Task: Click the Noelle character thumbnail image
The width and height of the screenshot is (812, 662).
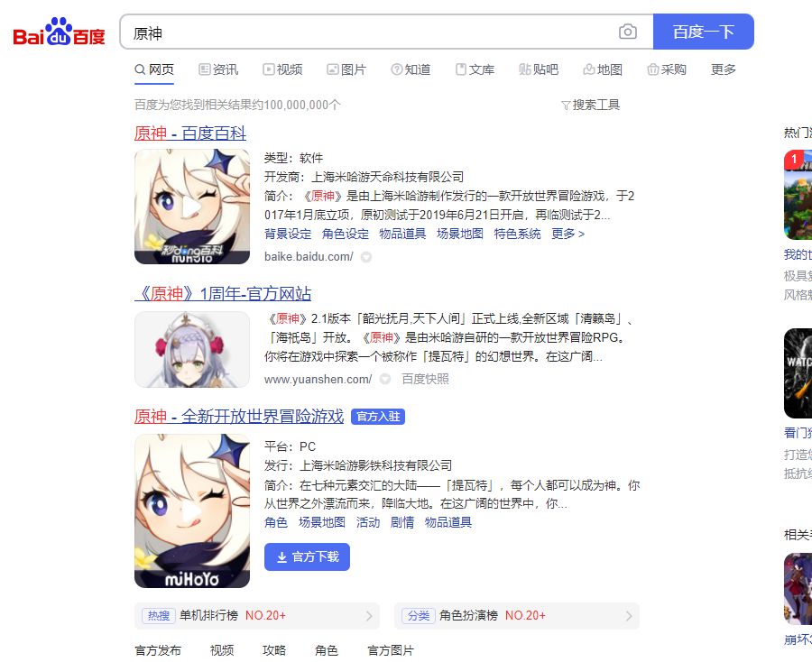Action: coord(192,349)
